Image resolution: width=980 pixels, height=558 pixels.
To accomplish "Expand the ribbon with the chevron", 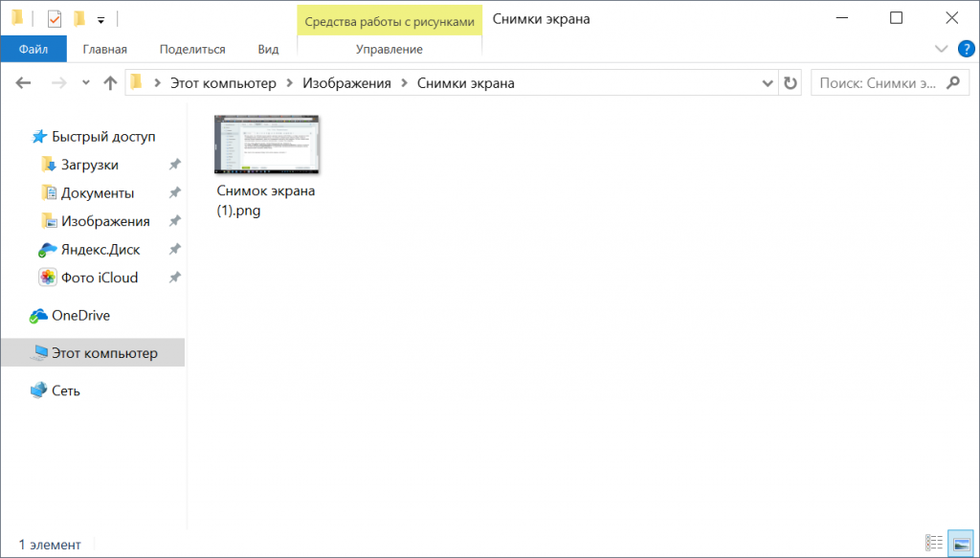I will coord(941,49).
